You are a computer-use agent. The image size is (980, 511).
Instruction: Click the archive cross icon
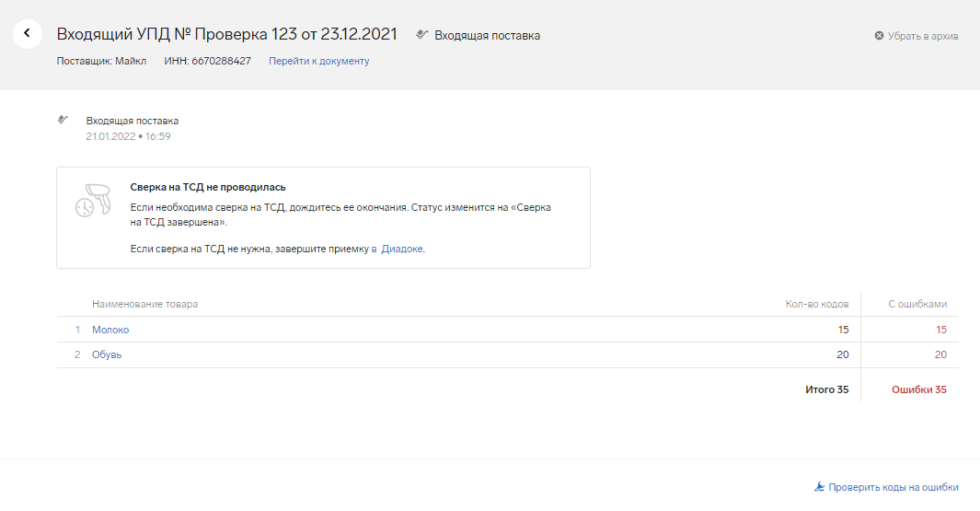(879, 36)
